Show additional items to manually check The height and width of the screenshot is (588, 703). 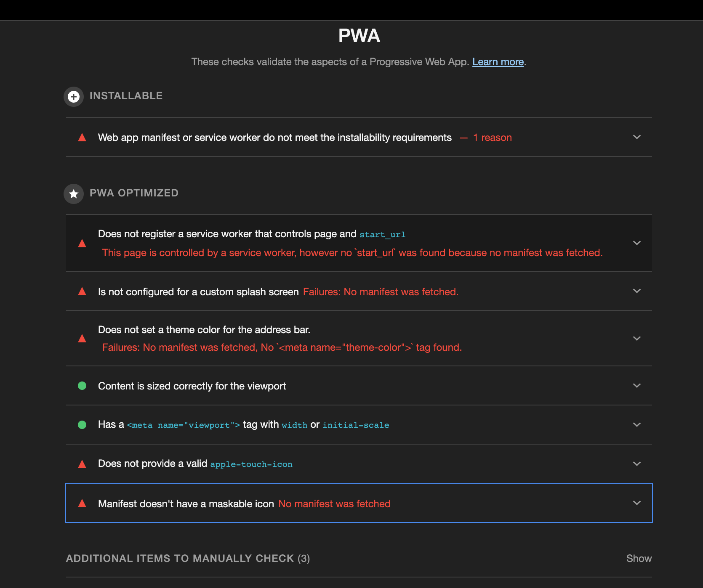coord(639,558)
